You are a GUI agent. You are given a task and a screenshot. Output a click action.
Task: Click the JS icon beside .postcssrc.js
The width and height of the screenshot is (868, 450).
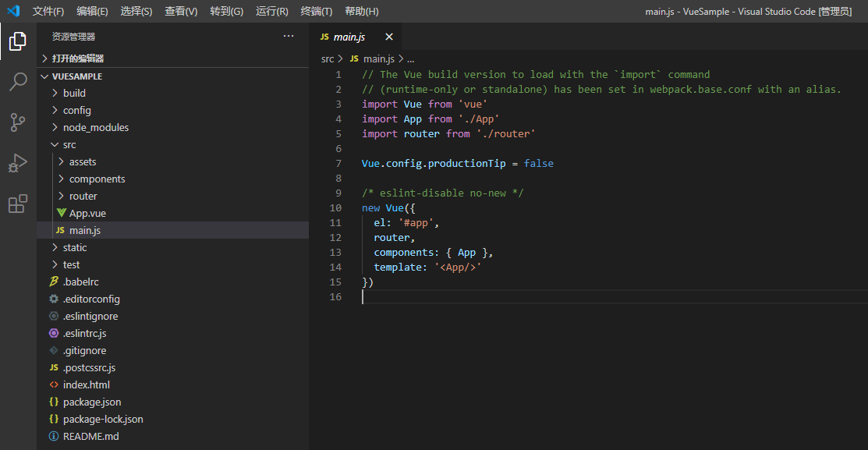pos(54,367)
